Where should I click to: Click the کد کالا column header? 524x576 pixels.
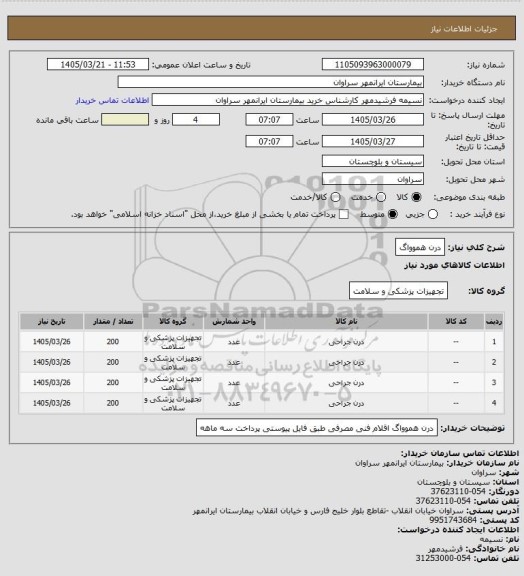(x=456, y=321)
